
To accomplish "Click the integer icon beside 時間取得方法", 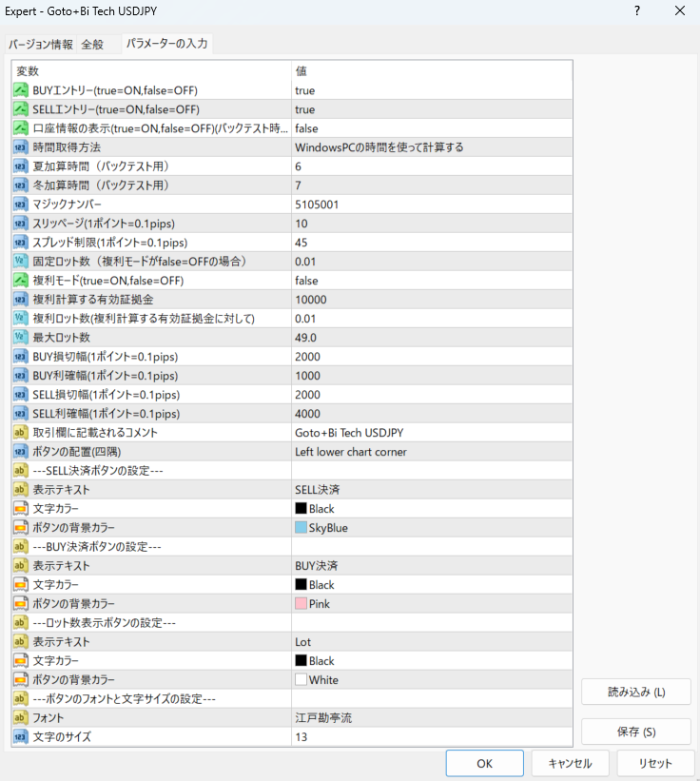I will pyautogui.click(x=20, y=147).
